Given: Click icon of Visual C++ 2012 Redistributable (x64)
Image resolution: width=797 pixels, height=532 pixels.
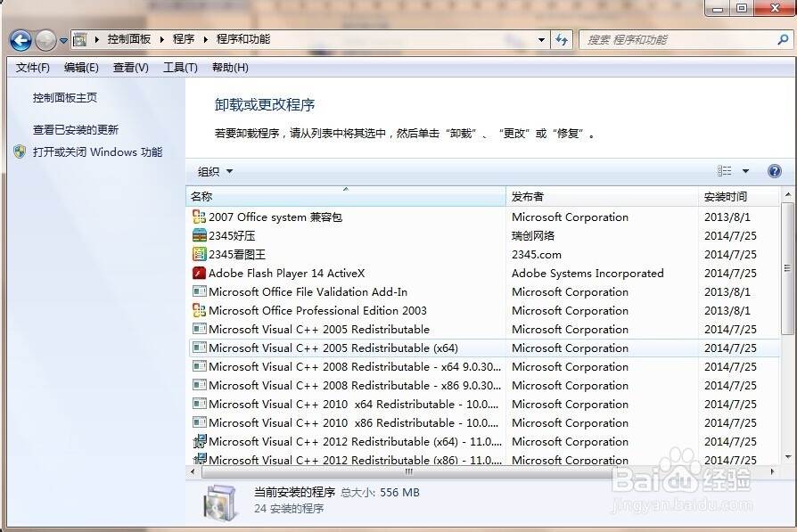Looking at the screenshot, I should click(200, 441).
